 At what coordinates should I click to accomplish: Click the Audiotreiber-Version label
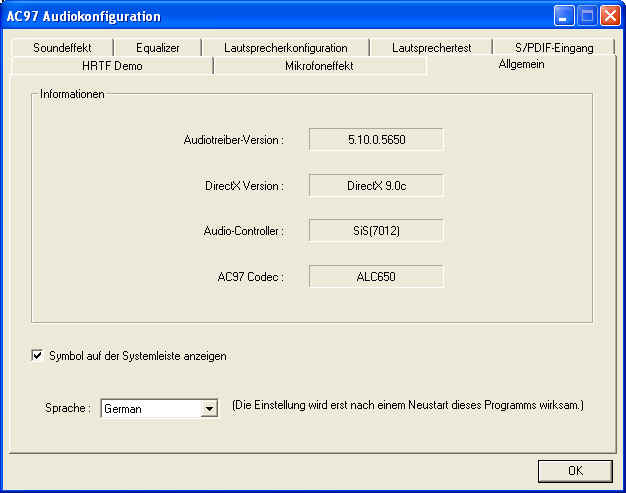coord(234,140)
